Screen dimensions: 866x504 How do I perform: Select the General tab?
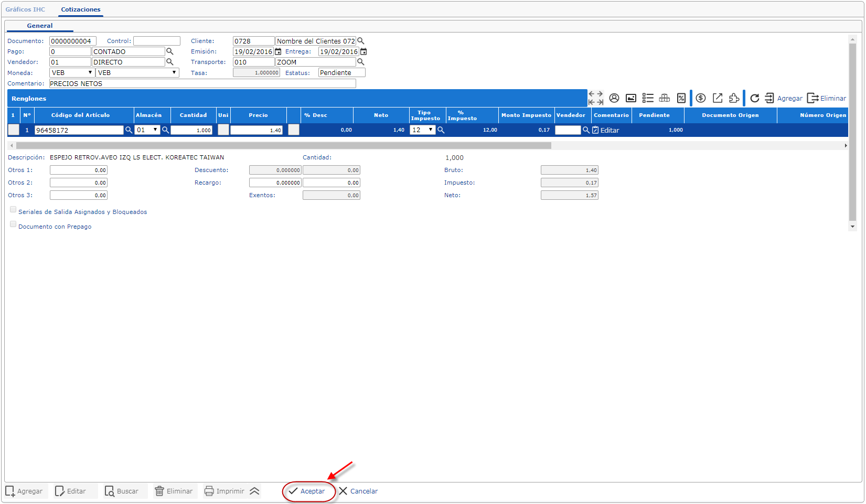[x=40, y=26]
